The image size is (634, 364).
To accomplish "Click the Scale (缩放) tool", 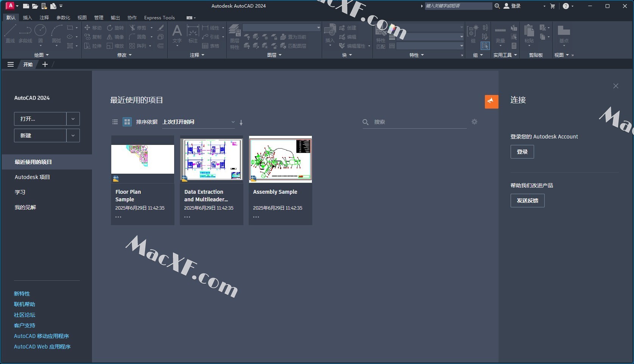I will (115, 46).
